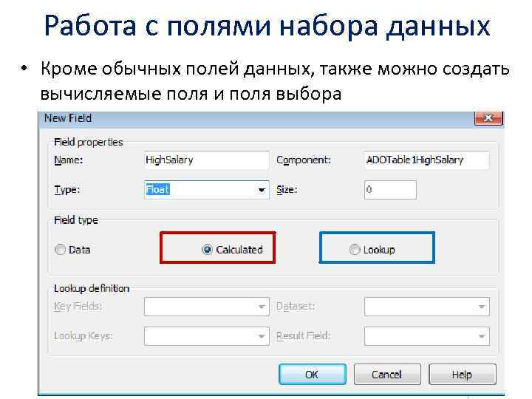Click the Field properties group label
The width and height of the screenshot is (532, 399).
(89, 142)
